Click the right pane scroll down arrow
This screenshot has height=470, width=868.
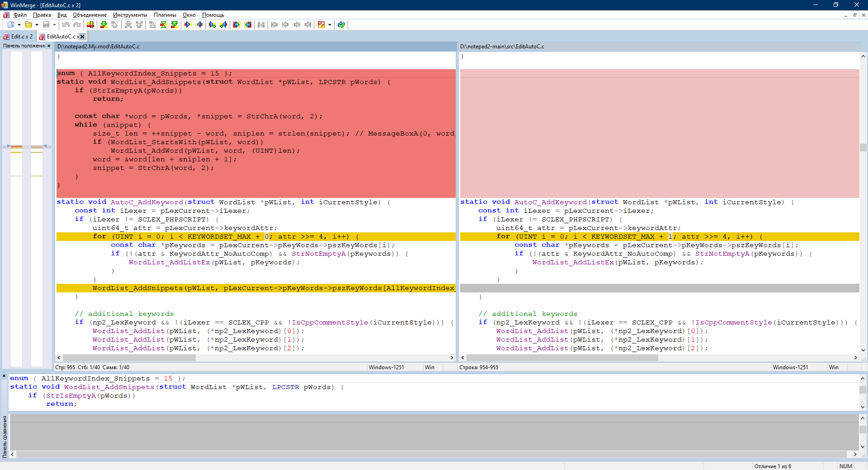pos(863,350)
